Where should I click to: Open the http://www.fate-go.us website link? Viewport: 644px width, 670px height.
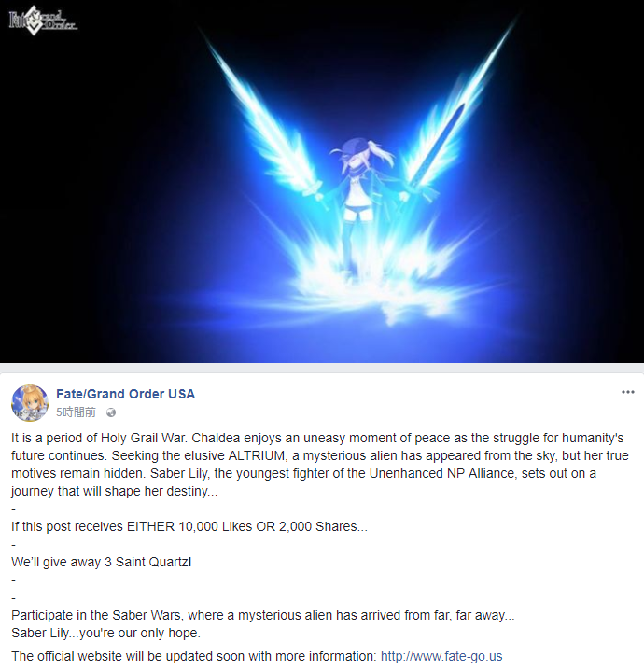pos(441,656)
